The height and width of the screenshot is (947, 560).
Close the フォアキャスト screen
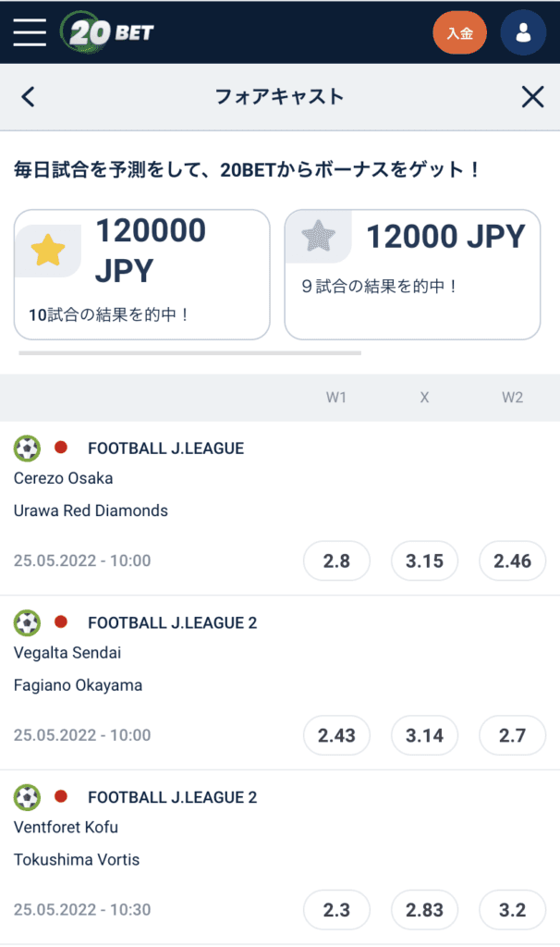tap(532, 96)
